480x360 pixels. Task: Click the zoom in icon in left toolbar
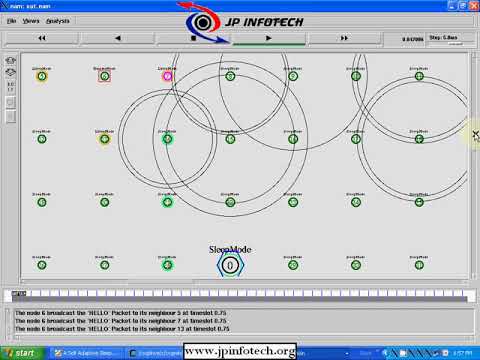tap(11, 61)
